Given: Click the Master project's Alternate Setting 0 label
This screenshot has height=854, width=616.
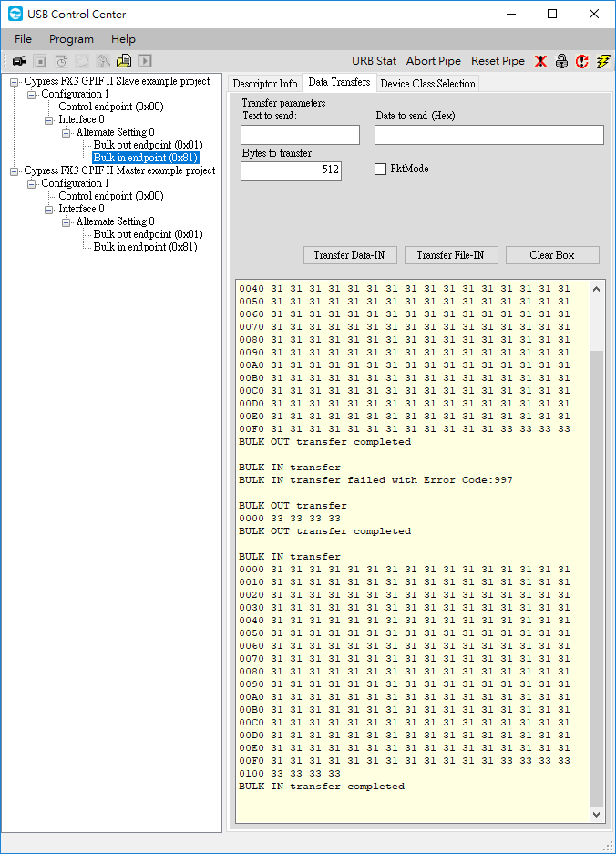Looking at the screenshot, I should point(115,221).
